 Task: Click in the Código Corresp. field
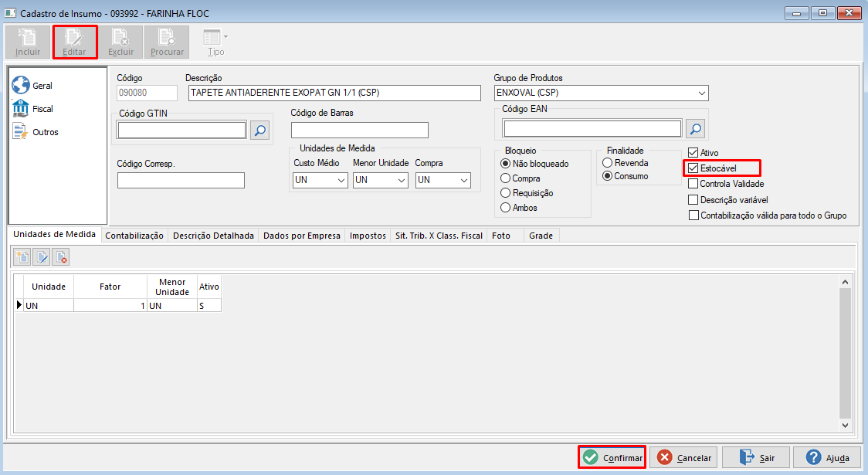pyautogui.click(x=181, y=180)
